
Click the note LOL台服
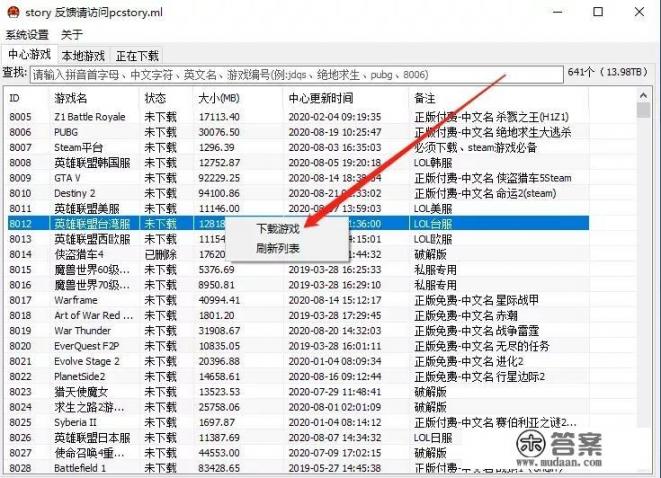point(433,223)
